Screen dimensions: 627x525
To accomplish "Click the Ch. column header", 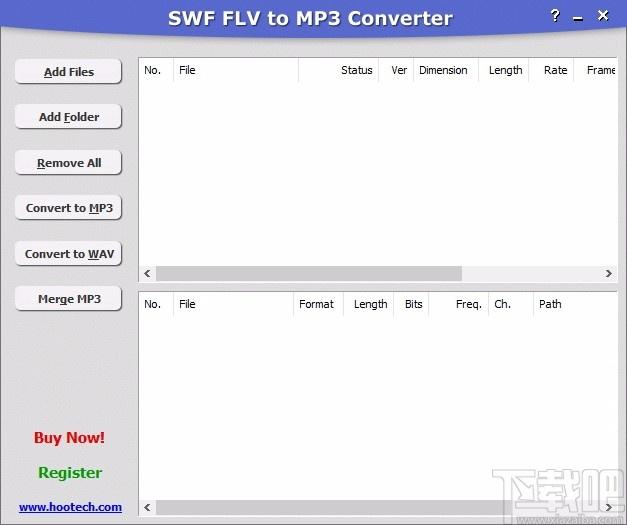I will [x=511, y=304].
